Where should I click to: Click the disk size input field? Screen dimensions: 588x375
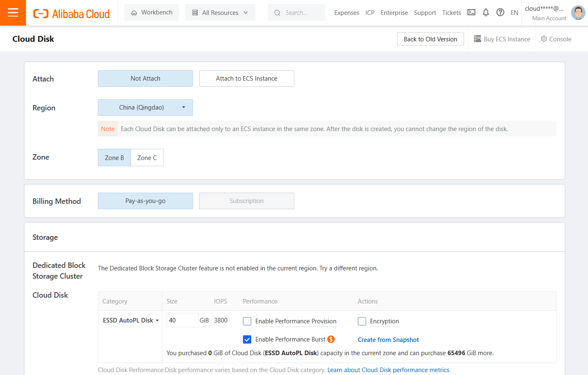(x=182, y=320)
